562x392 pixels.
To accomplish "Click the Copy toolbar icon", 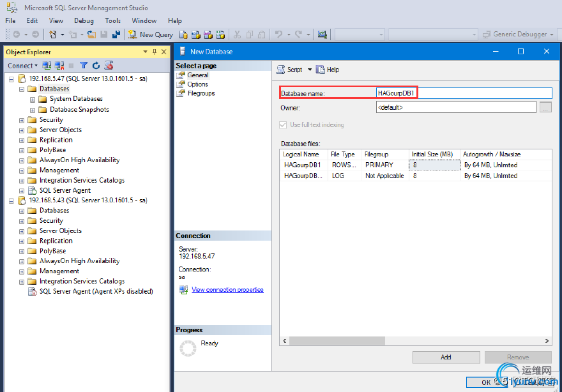I will pyautogui.click(x=250, y=34).
